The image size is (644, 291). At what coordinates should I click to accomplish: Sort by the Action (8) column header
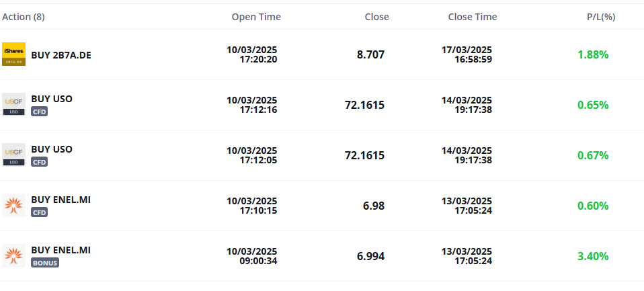pos(24,17)
